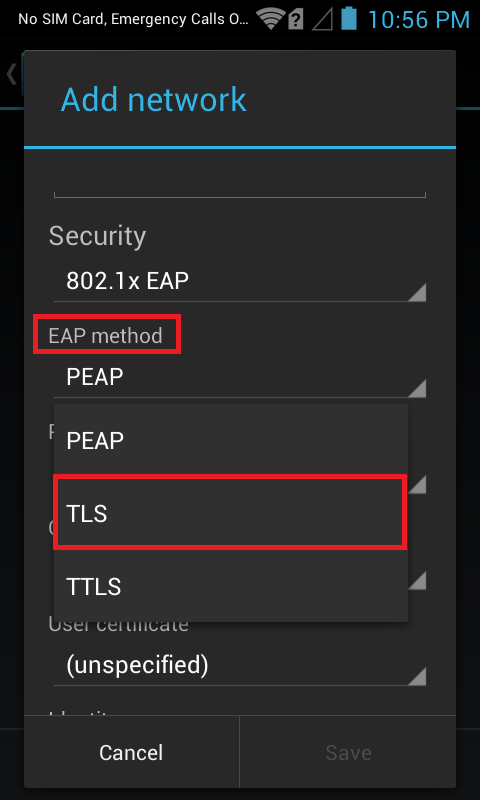Image resolution: width=480 pixels, height=800 pixels.
Task: Tap the EAP method label
Action: tap(106, 336)
